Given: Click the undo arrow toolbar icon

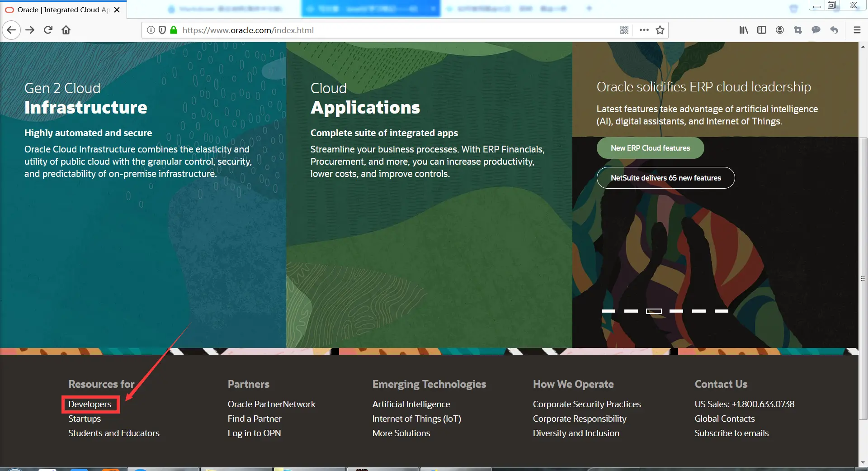Looking at the screenshot, I should click(834, 30).
